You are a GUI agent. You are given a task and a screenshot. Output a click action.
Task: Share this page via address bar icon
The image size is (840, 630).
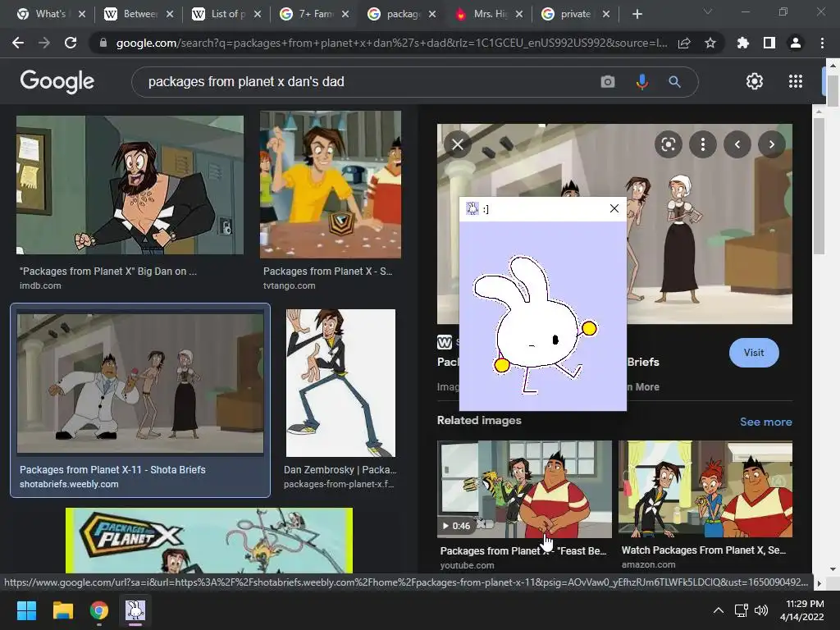click(684, 43)
